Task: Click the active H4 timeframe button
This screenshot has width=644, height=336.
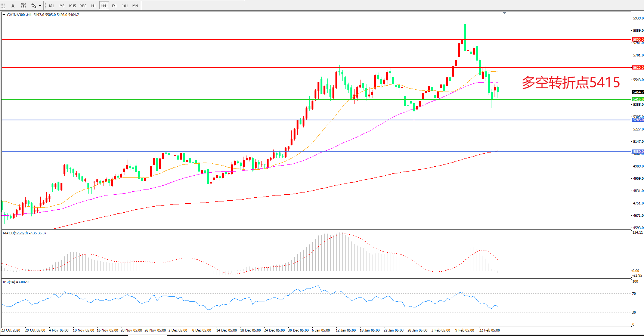Action: coord(104,6)
